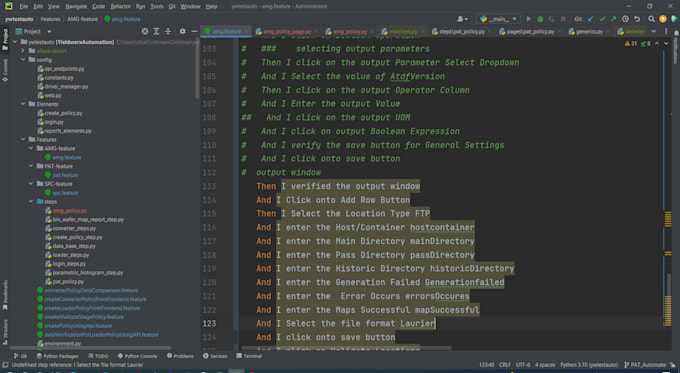This screenshot has width=680, height=373.
Task: Start debugging with the green bug icon
Action: click(x=540, y=19)
